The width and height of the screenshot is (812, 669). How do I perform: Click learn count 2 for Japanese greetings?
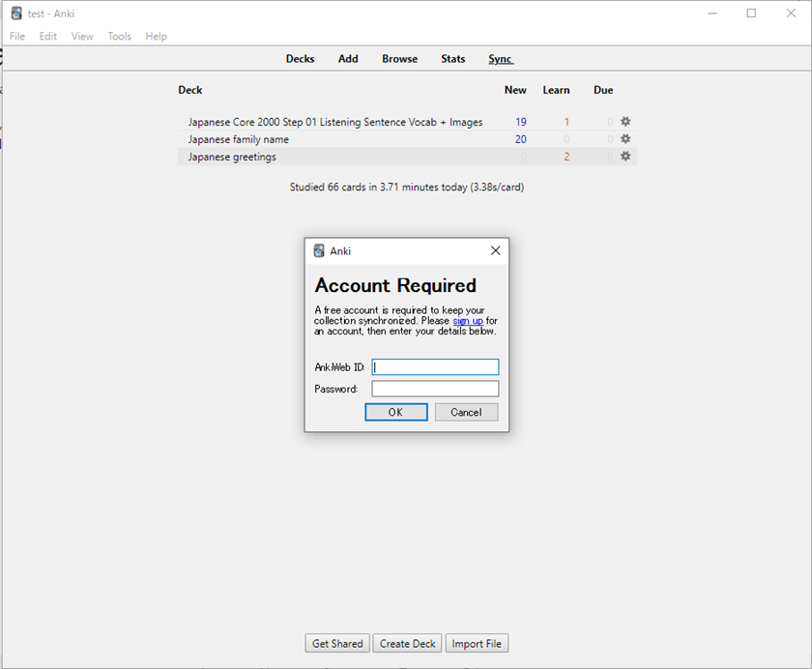coord(566,157)
